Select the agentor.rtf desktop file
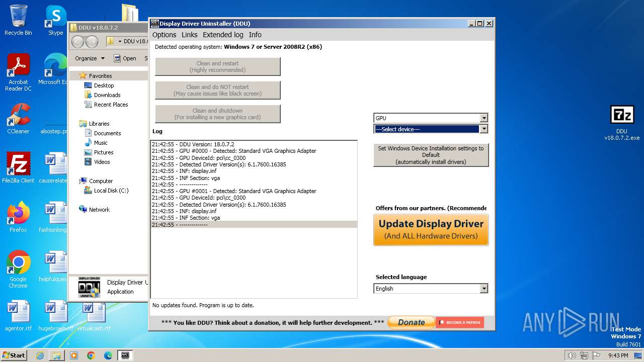Image resolution: width=644 pixels, height=362 pixels. point(18,316)
